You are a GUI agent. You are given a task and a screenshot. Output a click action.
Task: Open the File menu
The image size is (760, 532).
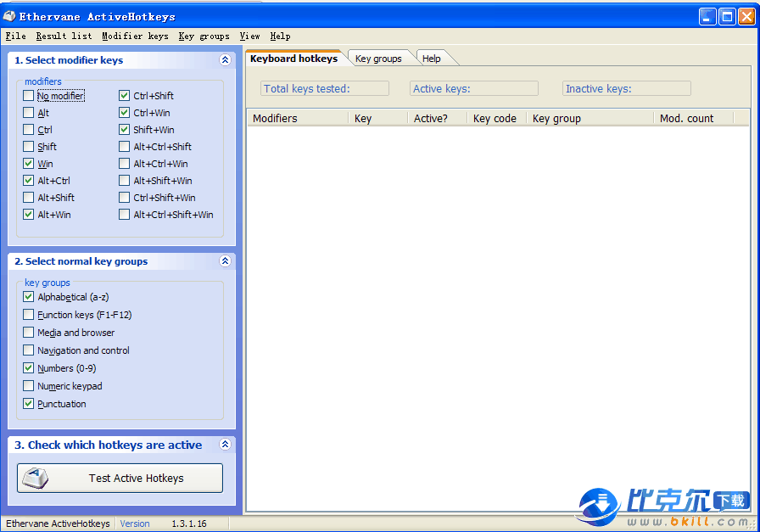click(15, 36)
